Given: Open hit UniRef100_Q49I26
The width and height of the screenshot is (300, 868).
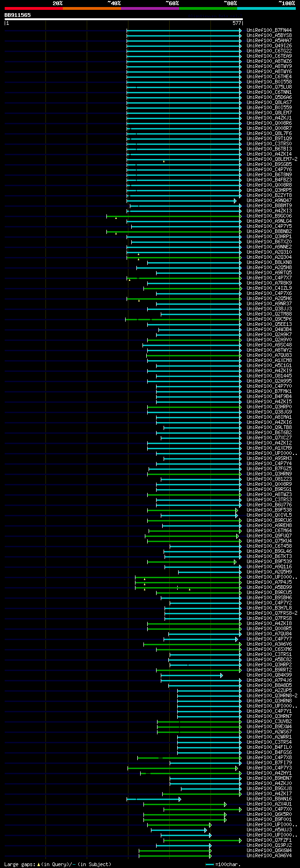Looking at the screenshot, I should [269, 46].
